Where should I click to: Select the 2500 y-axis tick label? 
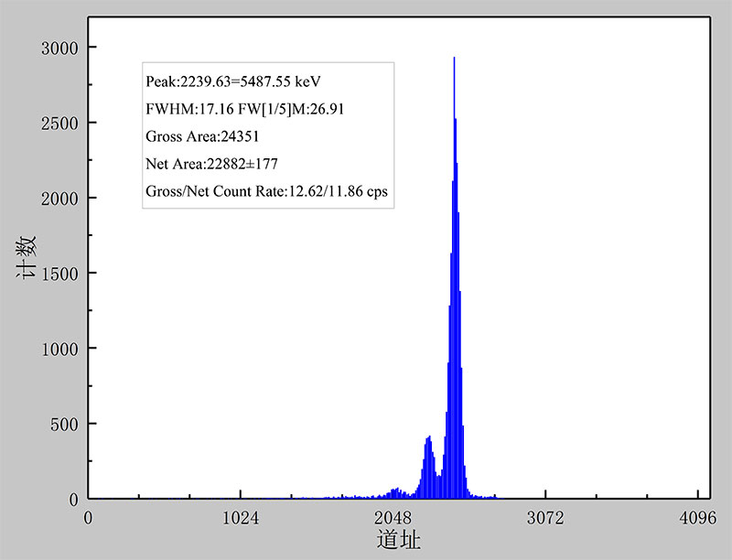click(x=61, y=123)
